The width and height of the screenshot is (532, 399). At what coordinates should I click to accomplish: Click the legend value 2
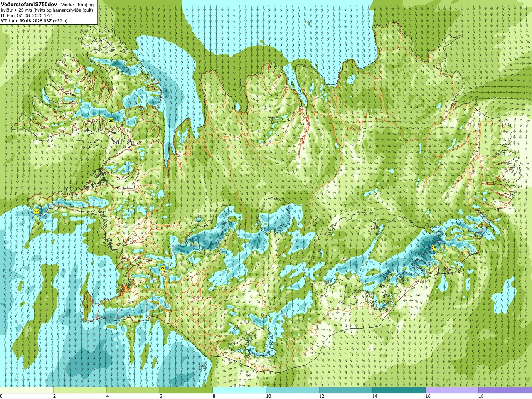(x=54, y=396)
